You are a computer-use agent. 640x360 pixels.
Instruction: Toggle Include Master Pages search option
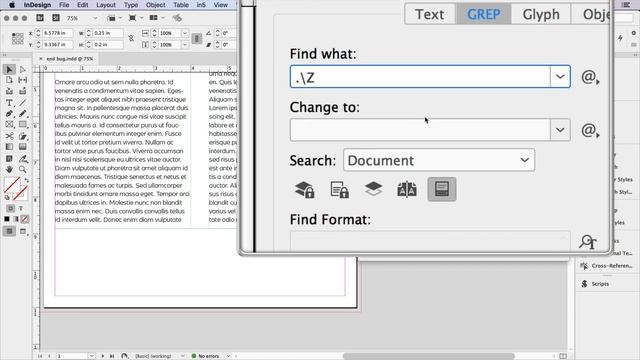tap(407, 189)
